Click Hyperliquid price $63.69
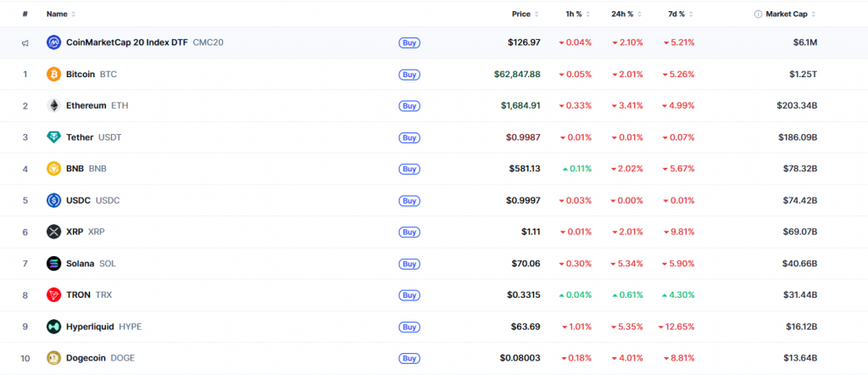Image resolution: width=868 pixels, height=375 pixels. coord(526,327)
